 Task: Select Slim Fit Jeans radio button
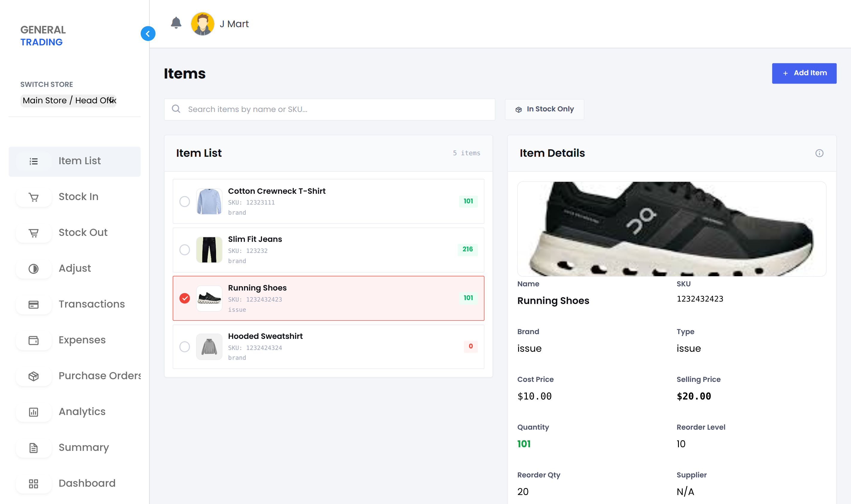coord(185,250)
